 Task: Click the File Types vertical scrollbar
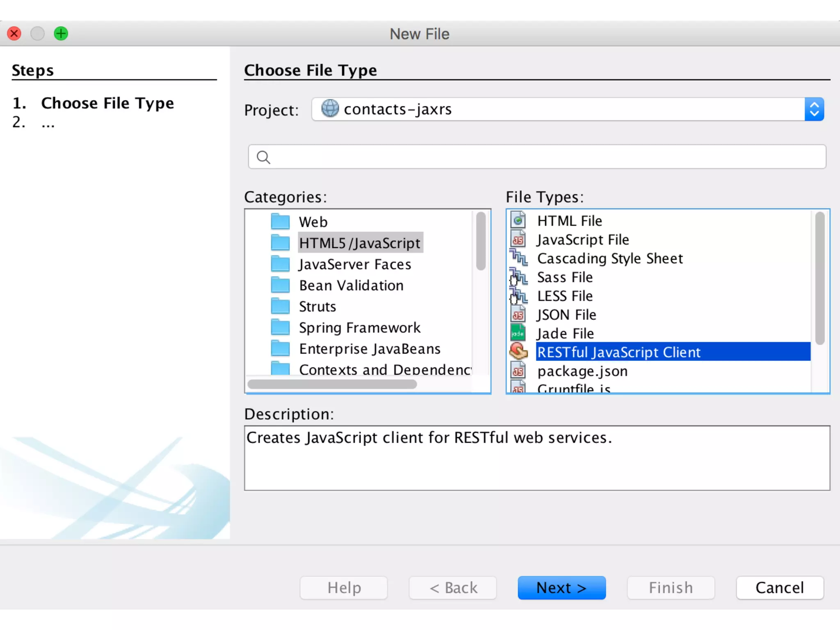point(819,279)
